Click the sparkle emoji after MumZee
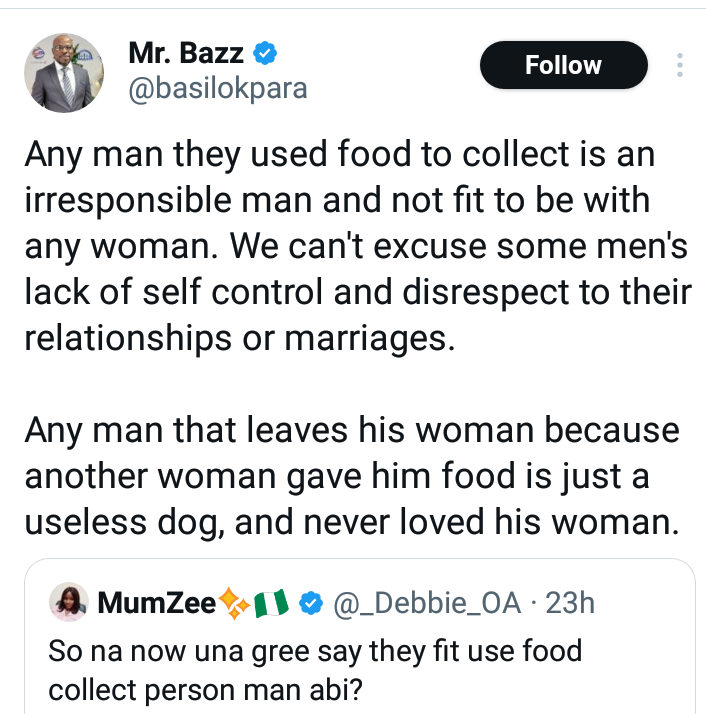 click(236, 603)
